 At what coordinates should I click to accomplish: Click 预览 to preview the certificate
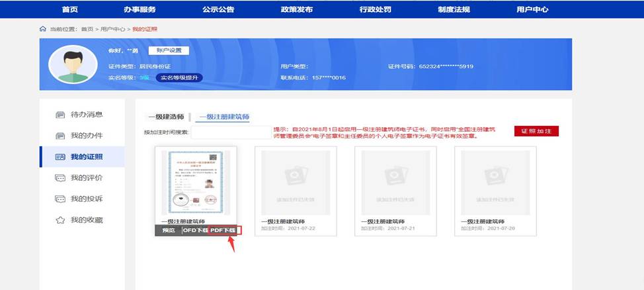(168, 230)
